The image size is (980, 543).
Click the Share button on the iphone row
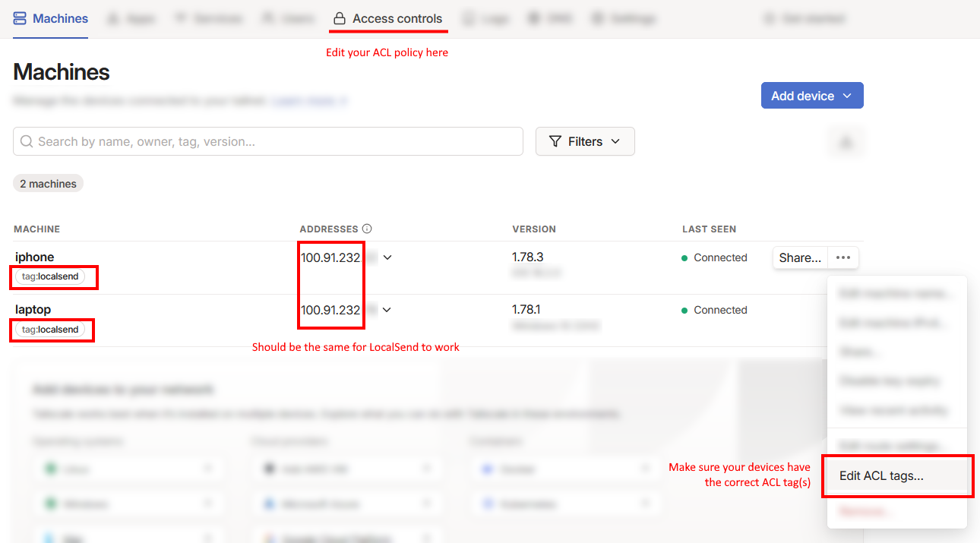tap(800, 257)
